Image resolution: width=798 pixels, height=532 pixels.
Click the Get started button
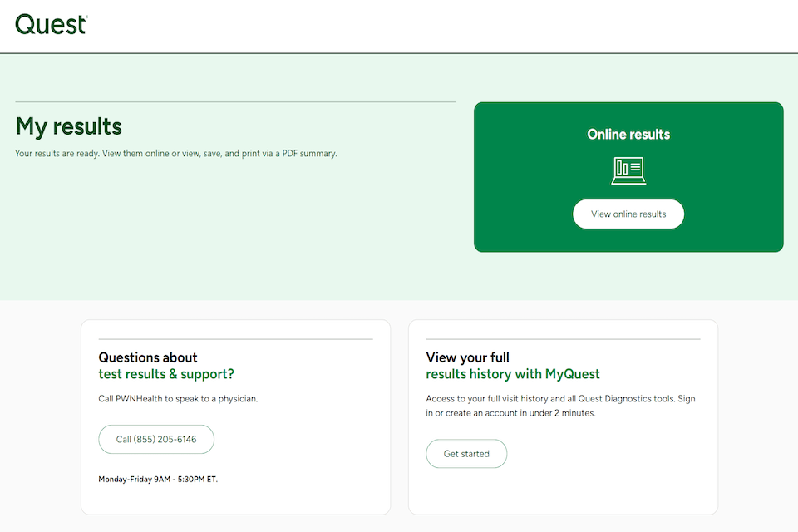[466, 454]
